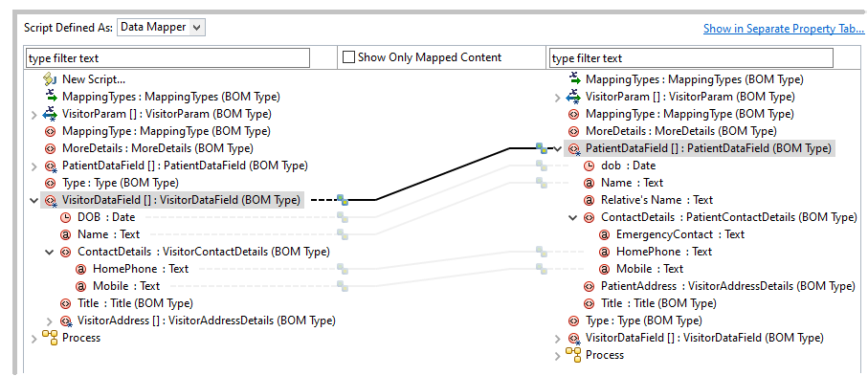Click left VisitorDataField array icon
868x376 pixels.
pyautogui.click(x=51, y=200)
